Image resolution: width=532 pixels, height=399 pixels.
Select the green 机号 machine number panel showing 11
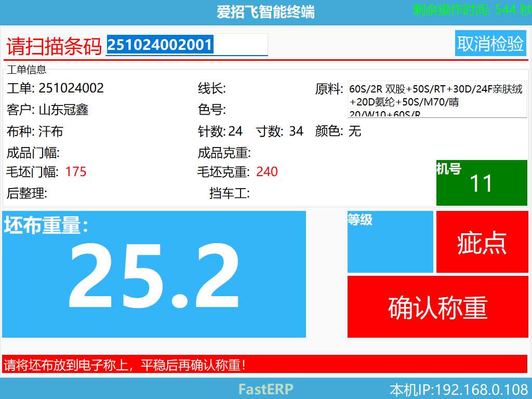pyautogui.click(x=481, y=183)
